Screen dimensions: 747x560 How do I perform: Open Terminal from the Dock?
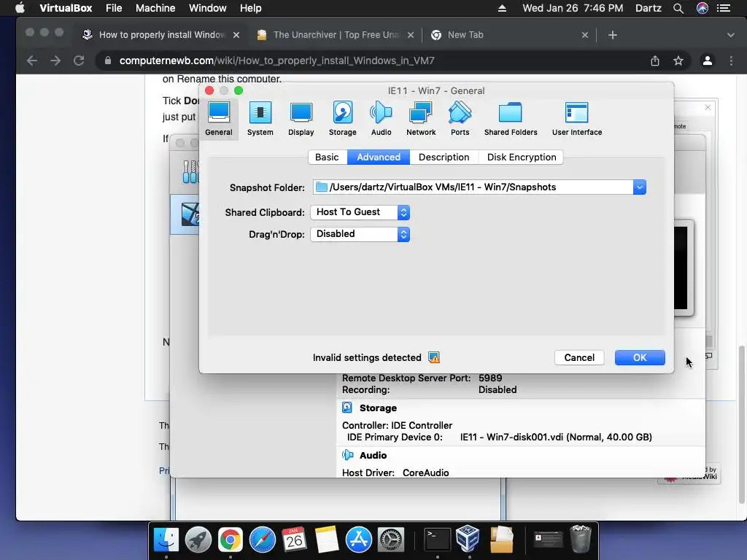tap(438, 540)
